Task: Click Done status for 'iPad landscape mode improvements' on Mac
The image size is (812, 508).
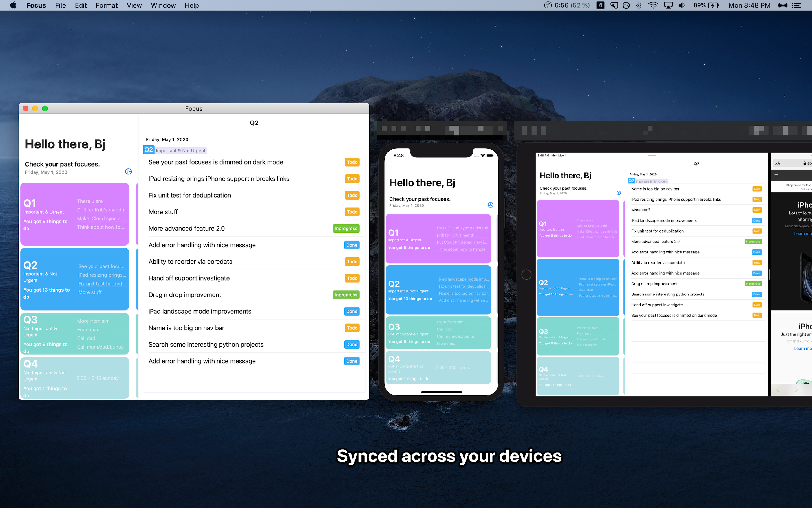Action: pyautogui.click(x=352, y=312)
